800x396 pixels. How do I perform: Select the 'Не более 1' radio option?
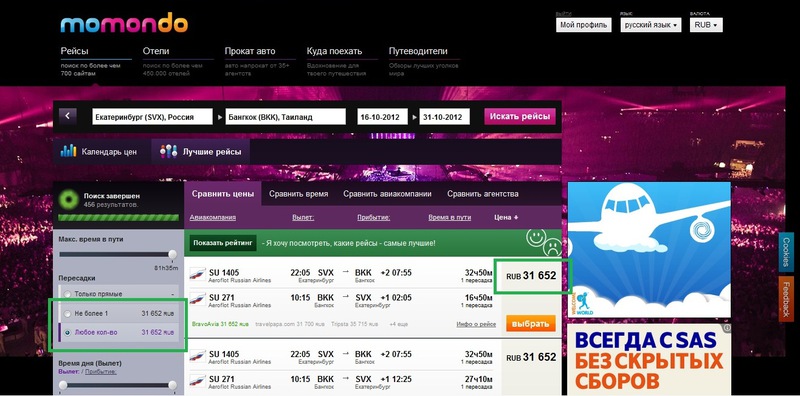point(67,313)
